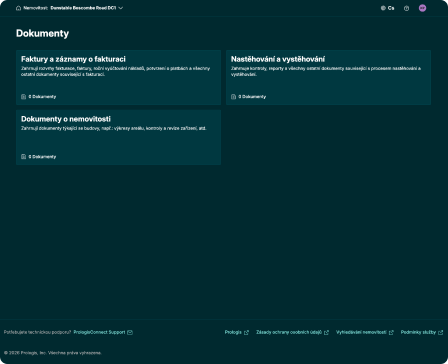Open the Podmínky služby link
The image size is (448, 364).
(418, 332)
